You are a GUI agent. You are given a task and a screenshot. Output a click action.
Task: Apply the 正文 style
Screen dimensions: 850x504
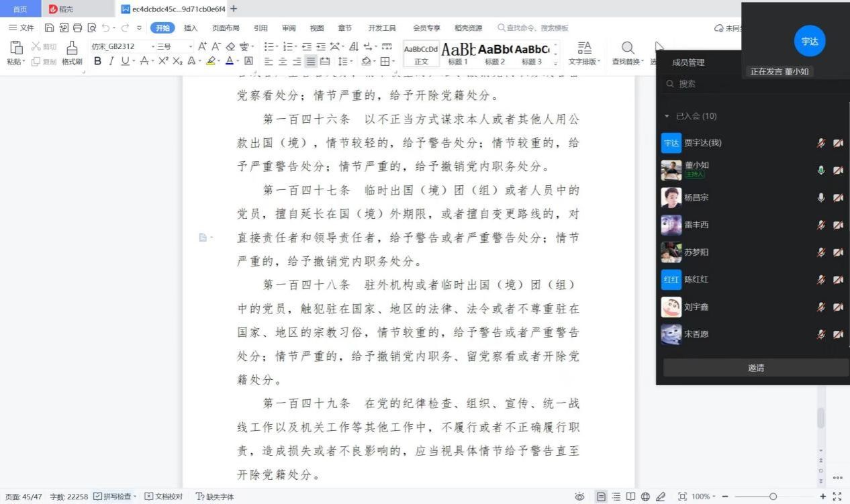(421, 54)
